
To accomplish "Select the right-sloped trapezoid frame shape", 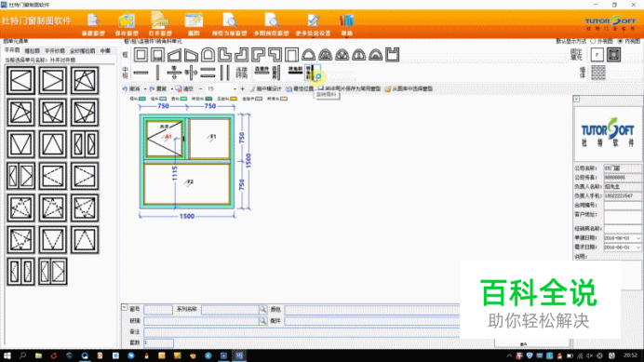I will coord(191,55).
